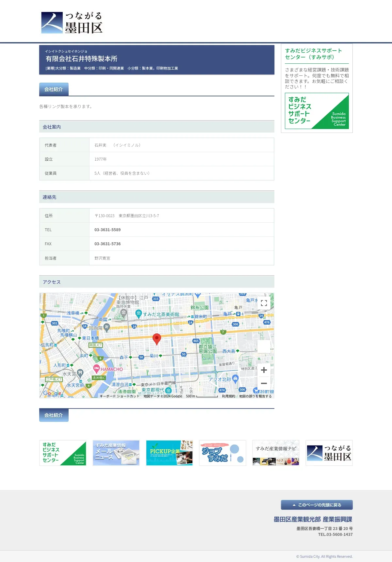This screenshot has height=562, width=392.
Task: Click representative name 石井実
Action: [x=100, y=145]
